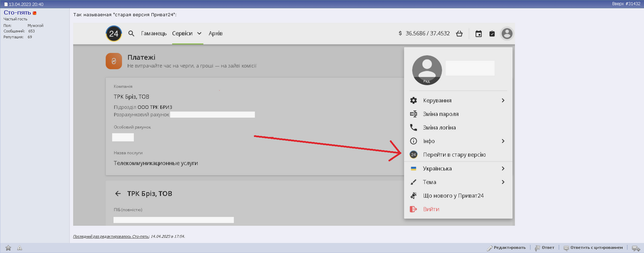644x253 pixels.
Task: Expand the Сервіси dropdown chevron
Action: coord(199,34)
